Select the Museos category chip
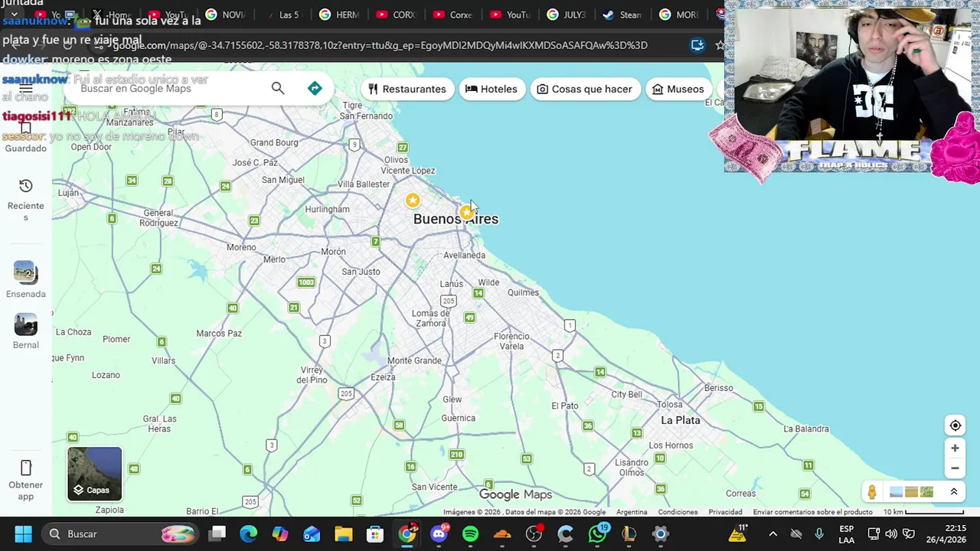 [678, 89]
